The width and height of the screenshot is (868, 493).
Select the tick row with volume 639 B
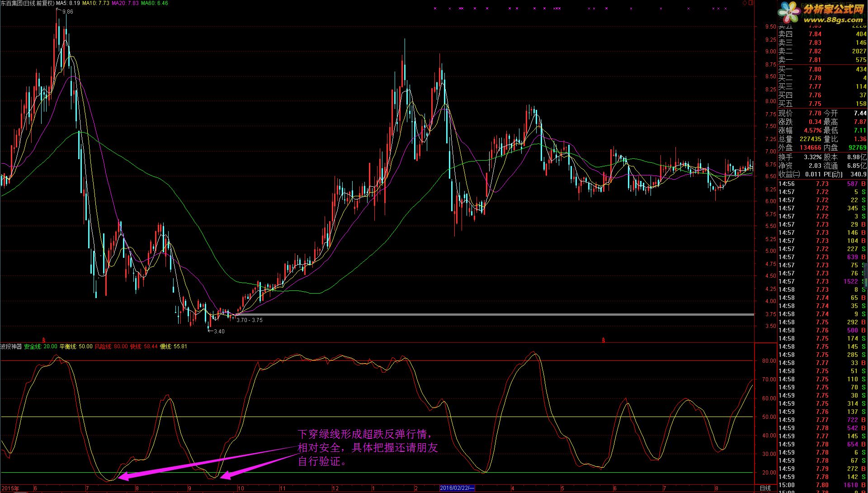tap(822, 257)
